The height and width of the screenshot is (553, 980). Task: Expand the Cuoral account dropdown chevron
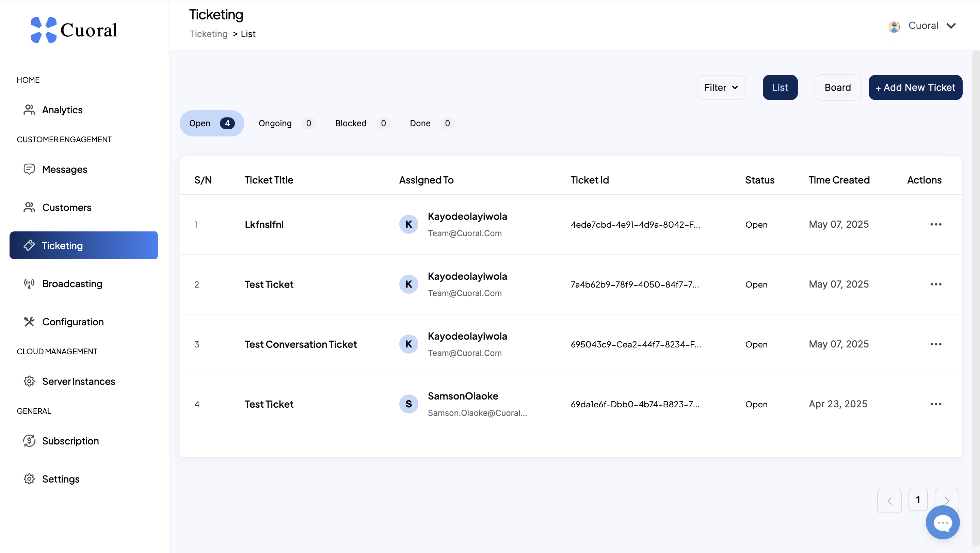[951, 26]
